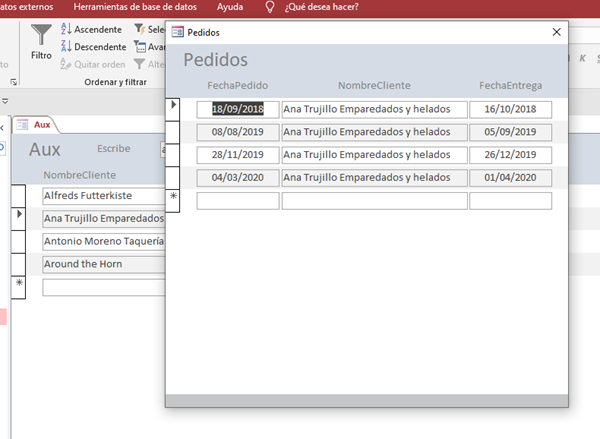Sort with Ascendente button
Image resolution: width=600 pixels, height=439 pixels.
(x=91, y=29)
